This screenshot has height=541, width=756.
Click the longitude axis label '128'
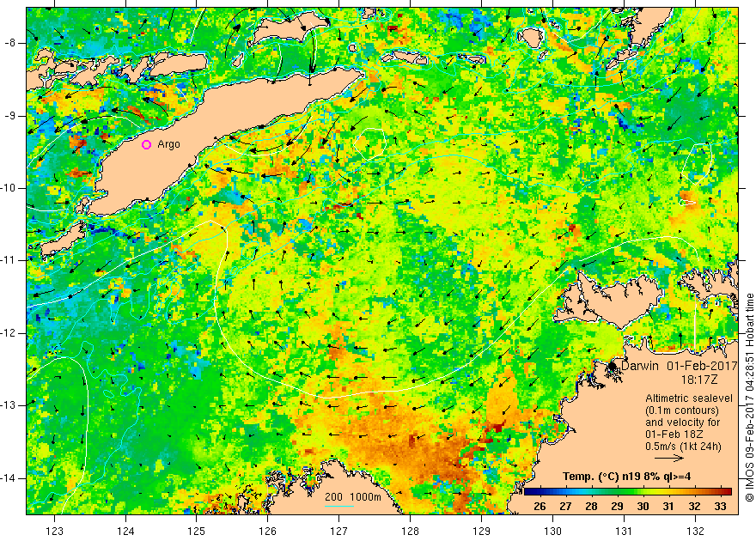(410, 531)
